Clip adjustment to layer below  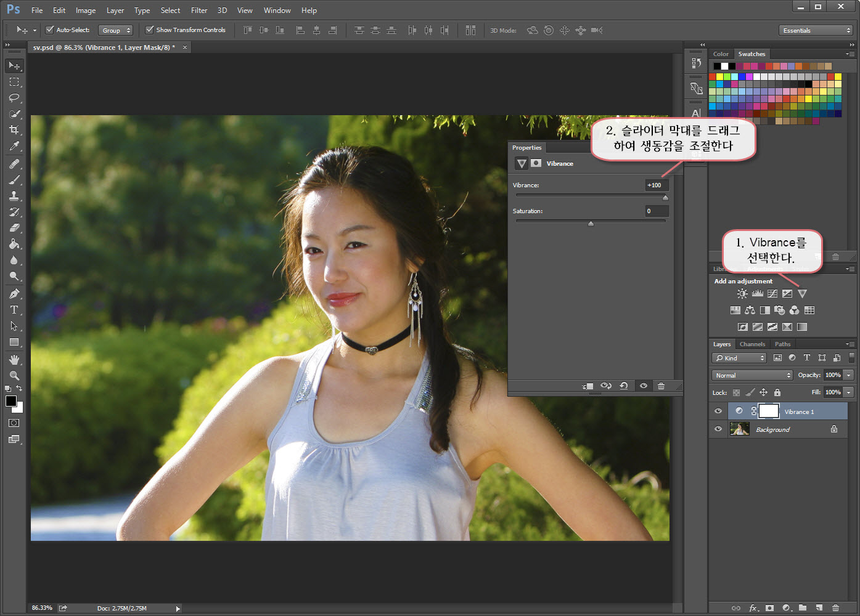(x=588, y=386)
